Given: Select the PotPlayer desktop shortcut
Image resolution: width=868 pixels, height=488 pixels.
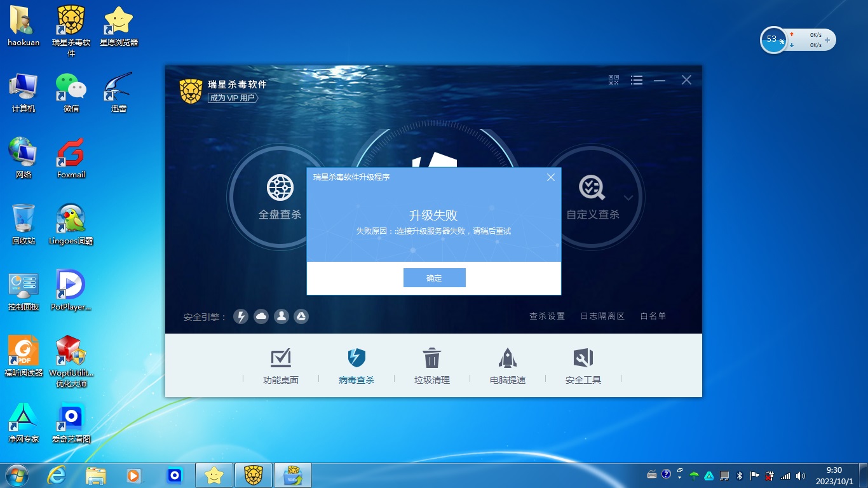Looking at the screenshot, I should [71, 290].
